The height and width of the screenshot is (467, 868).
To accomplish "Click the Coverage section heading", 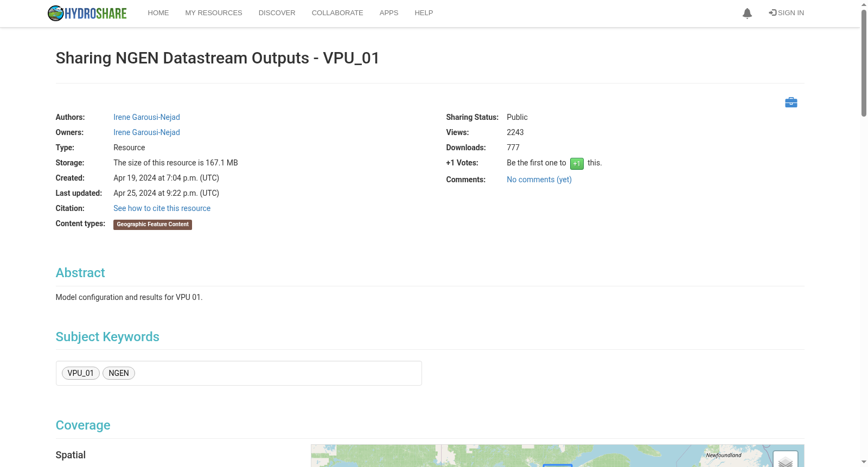I will click(x=83, y=425).
